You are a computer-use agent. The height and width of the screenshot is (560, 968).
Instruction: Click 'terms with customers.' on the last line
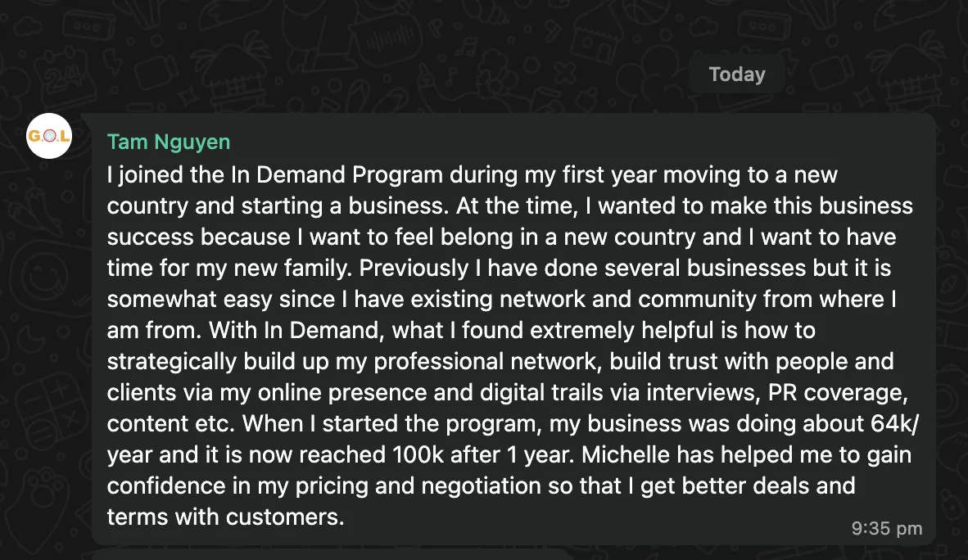[x=225, y=517]
